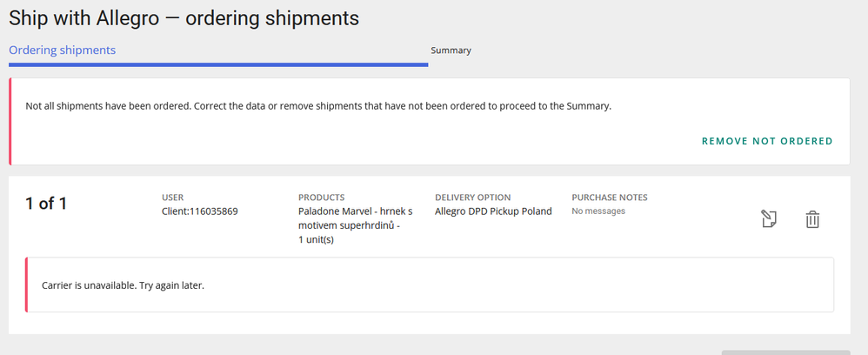This screenshot has width=868, height=355.
Task: Open the Summary tab
Action: [x=451, y=50]
